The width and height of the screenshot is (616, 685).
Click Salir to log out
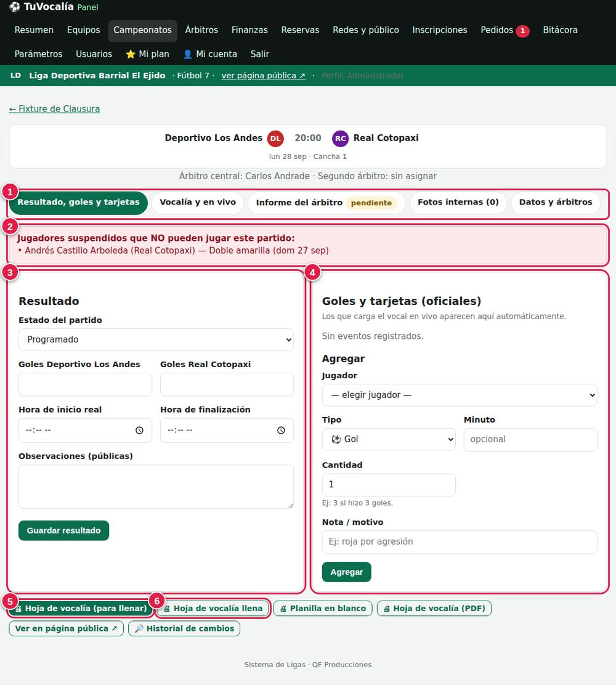click(260, 54)
